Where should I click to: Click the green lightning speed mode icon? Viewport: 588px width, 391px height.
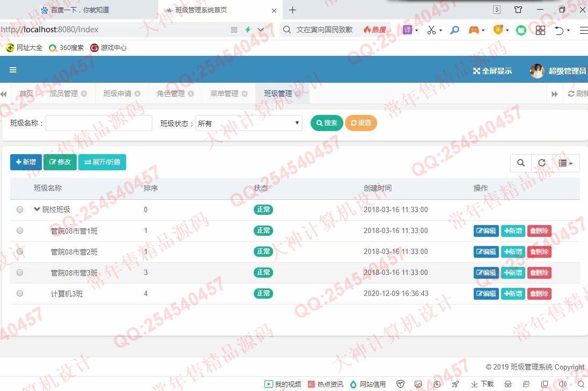(247, 30)
